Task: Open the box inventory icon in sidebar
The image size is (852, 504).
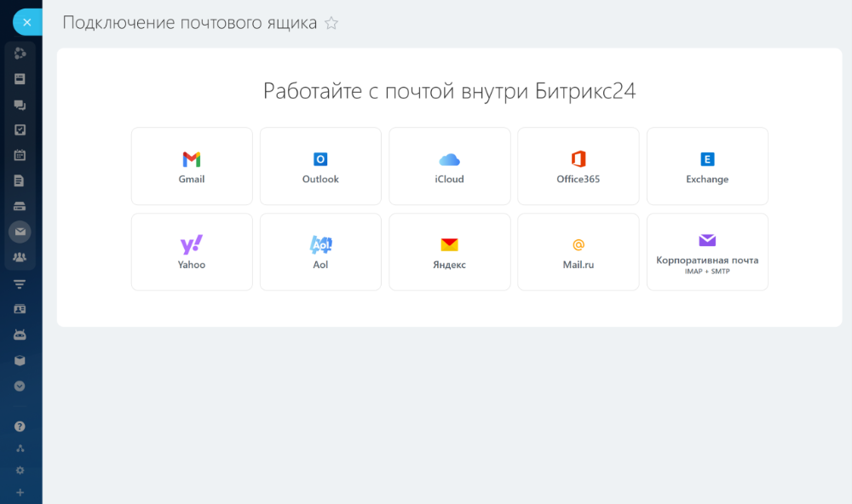Action: 20,361
